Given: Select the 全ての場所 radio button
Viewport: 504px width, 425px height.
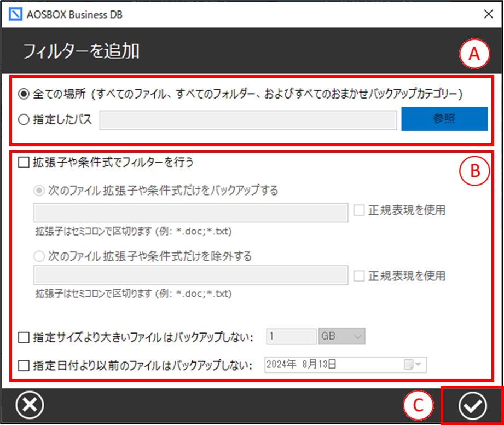Looking at the screenshot, I should [24, 94].
